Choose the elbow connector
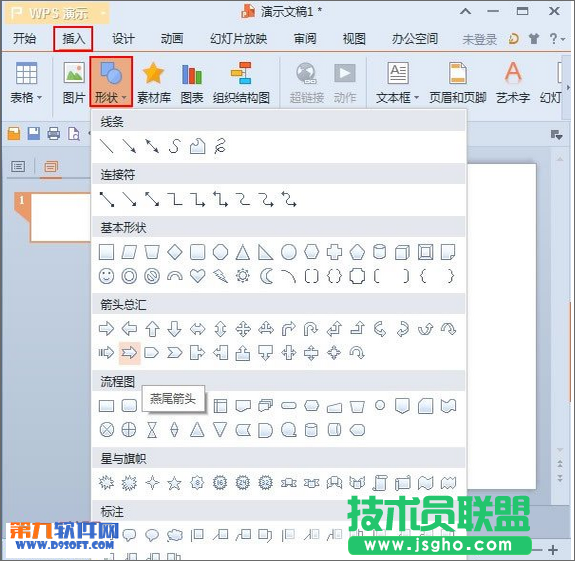575x561 pixels. pos(175,199)
